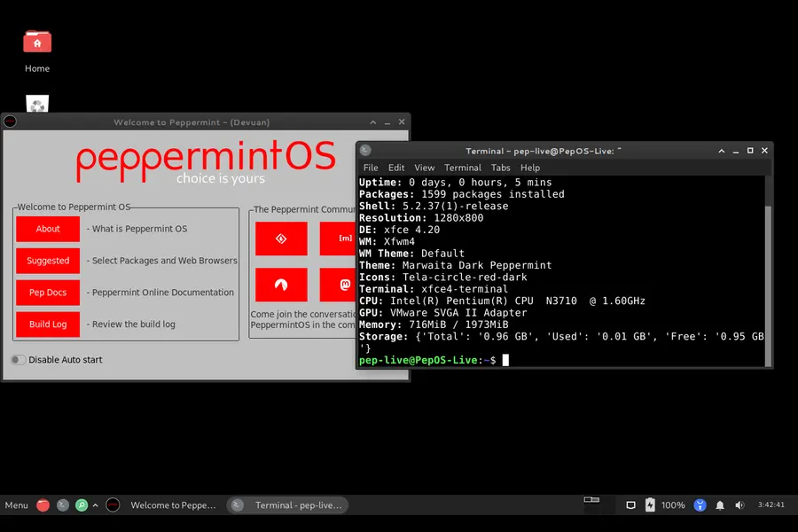Open the View menu in Terminal
This screenshot has width=798, height=532.
[x=424, y=168]
